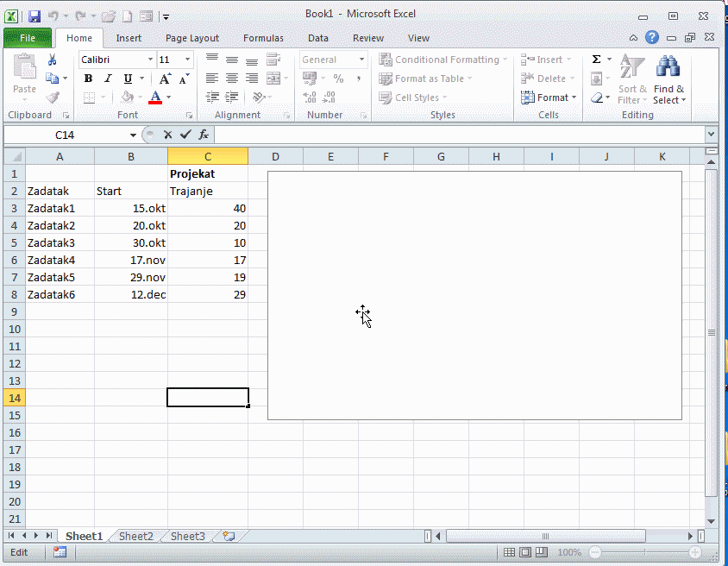Open Find & Select binoculars tool
Screen dimensions: 728x566
pyautogui.click(x=668, y=67)
